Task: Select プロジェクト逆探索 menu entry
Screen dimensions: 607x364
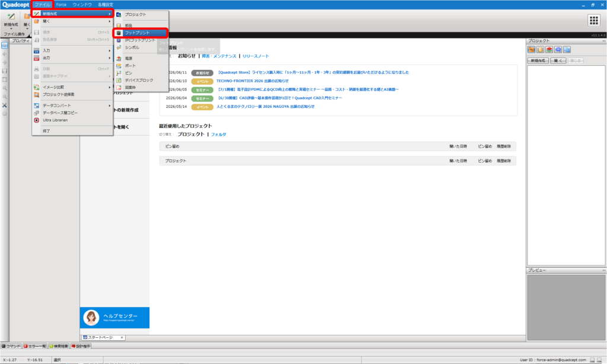Action: [x=72, y=94]
